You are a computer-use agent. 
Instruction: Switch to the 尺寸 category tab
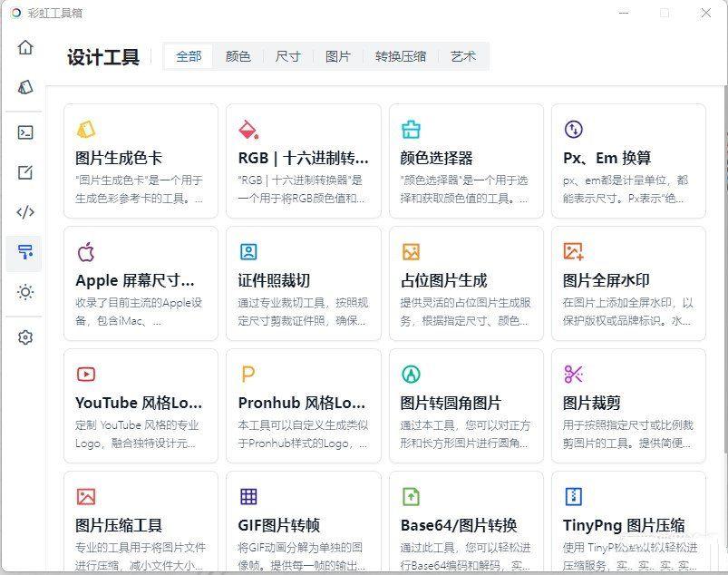pyautogui.click(x=287, y=55)
